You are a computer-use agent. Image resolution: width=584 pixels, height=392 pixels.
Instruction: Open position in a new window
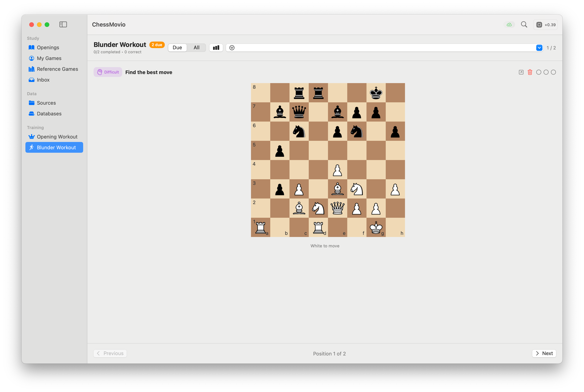coord(521,72)
